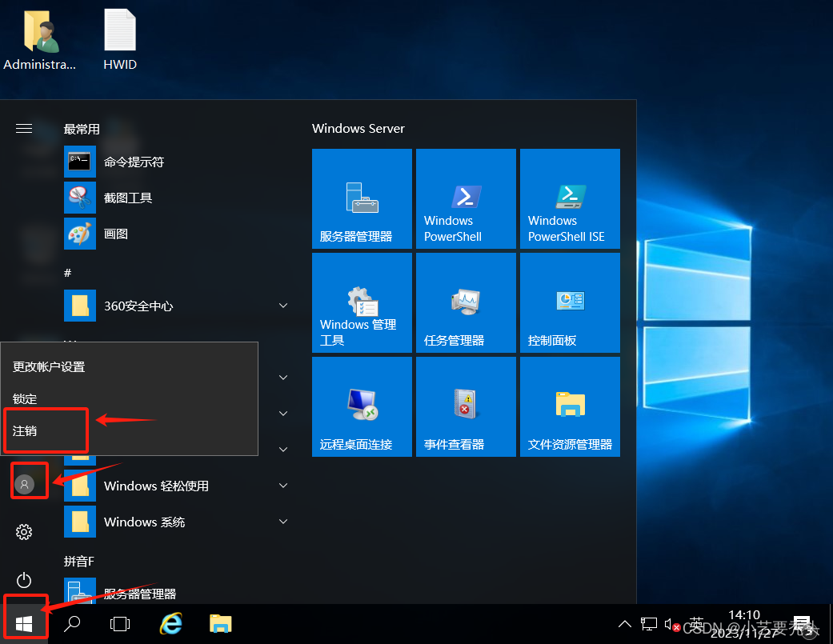Open Task View on the taskbar

tap(120, 624)
